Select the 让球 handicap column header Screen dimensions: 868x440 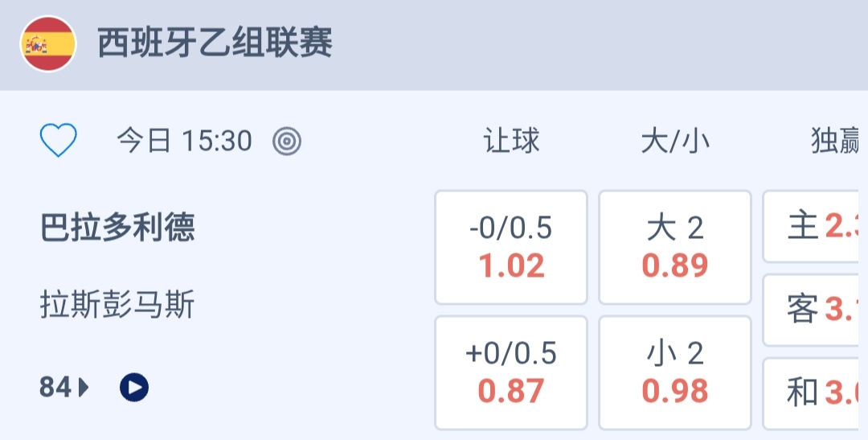(511, 142)
